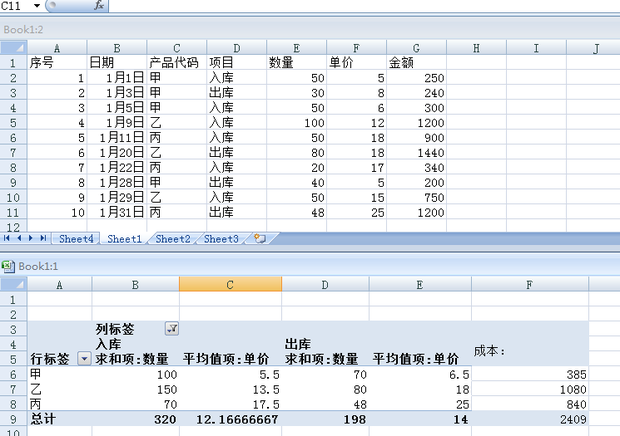The height and width of the screenshot is (436, 620).
Task: Select the amount cell 750
Action: point(416,198)
